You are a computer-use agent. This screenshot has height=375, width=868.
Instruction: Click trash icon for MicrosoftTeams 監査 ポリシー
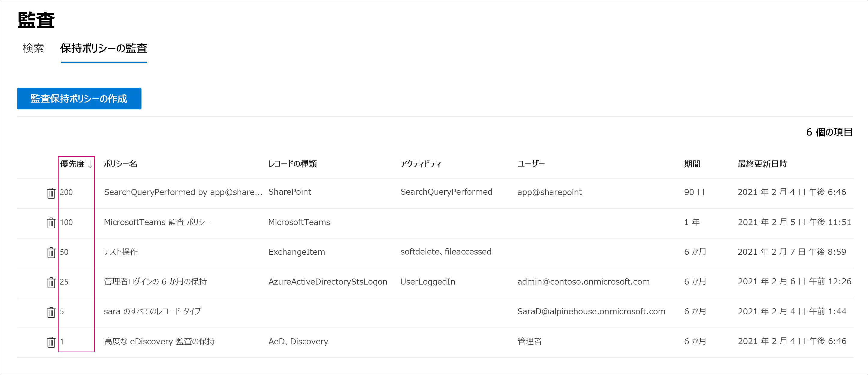point(51,223)
